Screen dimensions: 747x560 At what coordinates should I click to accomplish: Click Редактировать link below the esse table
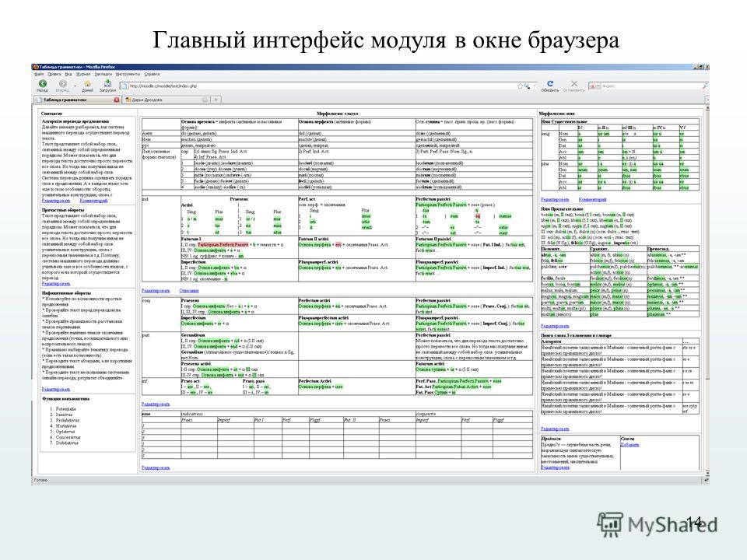[156, 468]
